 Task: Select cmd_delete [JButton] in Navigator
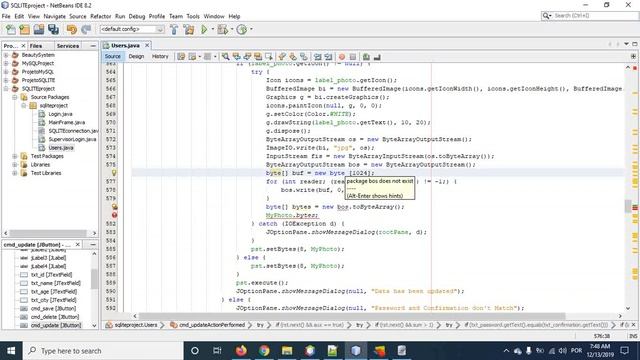[55, 317]
